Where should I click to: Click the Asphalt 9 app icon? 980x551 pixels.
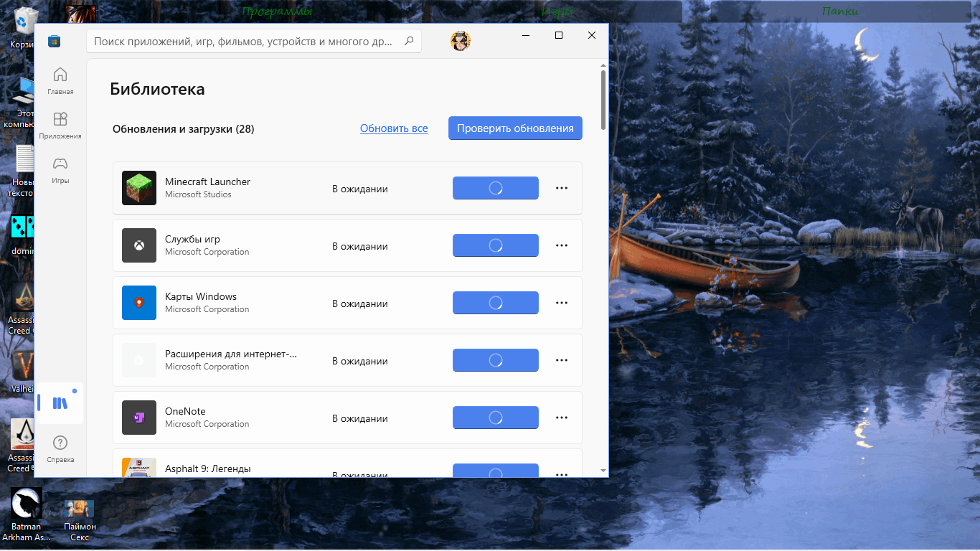pyautogui.click(x=139, y=467)
